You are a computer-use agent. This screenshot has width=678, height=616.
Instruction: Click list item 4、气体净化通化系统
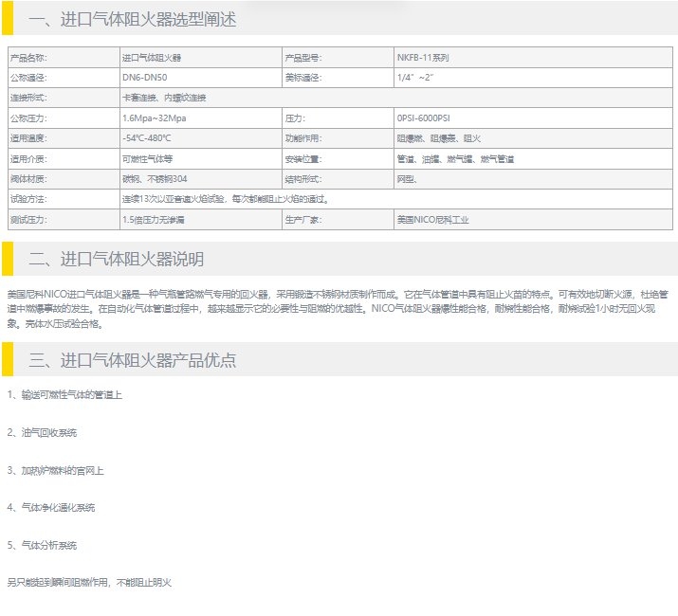pos(51,508)
